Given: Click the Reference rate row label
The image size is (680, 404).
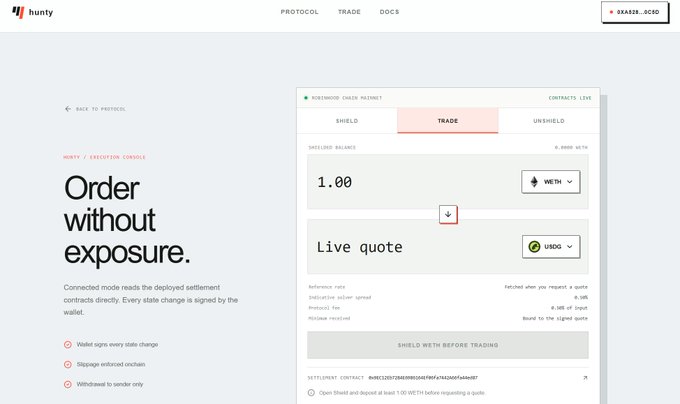Looking at the screenshot, I should coord(327,287).
